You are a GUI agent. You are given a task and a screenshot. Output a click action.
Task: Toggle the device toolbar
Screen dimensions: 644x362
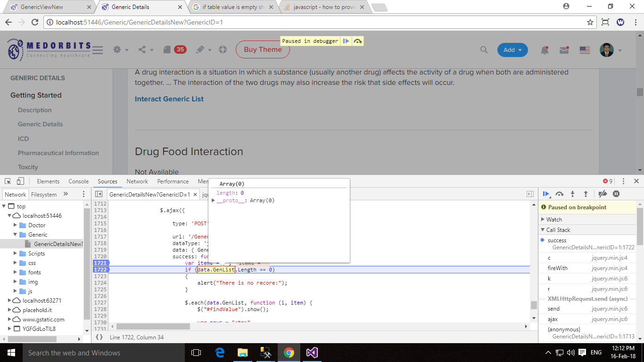tap(20, 181)
